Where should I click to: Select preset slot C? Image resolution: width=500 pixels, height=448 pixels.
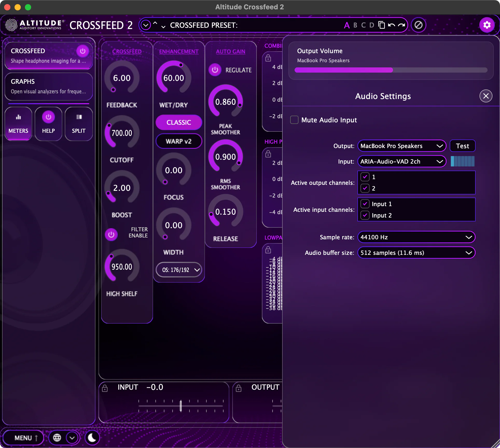coord(364,25)
